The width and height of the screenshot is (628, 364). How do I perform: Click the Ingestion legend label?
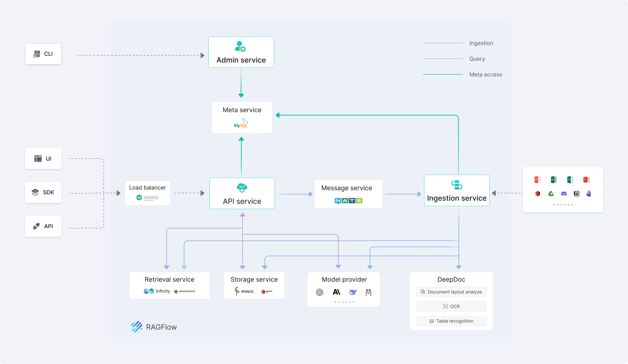pos(481,43)
